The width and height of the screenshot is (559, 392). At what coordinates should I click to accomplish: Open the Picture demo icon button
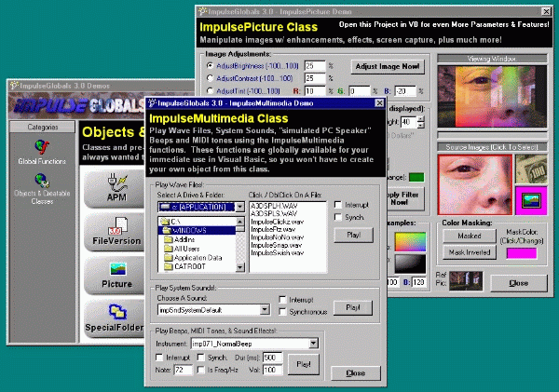pos(115,276)
